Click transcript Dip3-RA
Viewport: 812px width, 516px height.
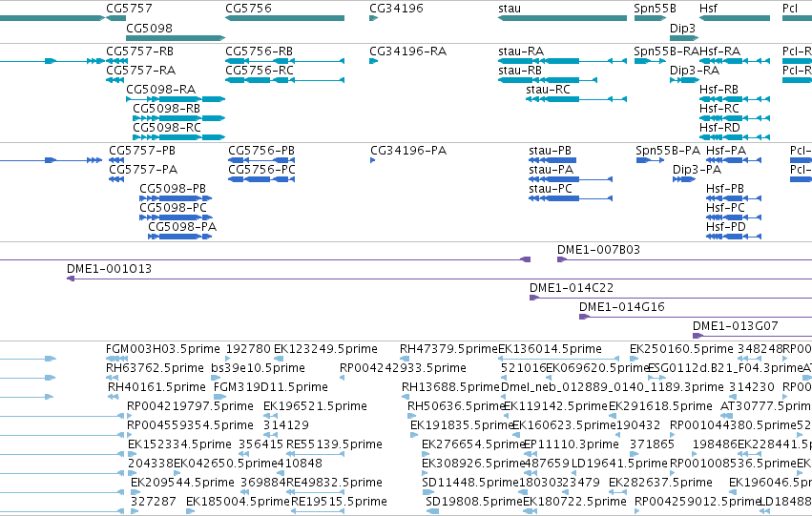click(x=695, y=71)
